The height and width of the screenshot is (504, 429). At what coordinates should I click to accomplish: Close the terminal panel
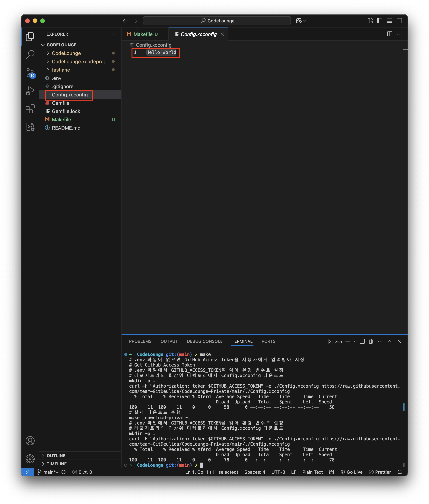coord(399,341)
